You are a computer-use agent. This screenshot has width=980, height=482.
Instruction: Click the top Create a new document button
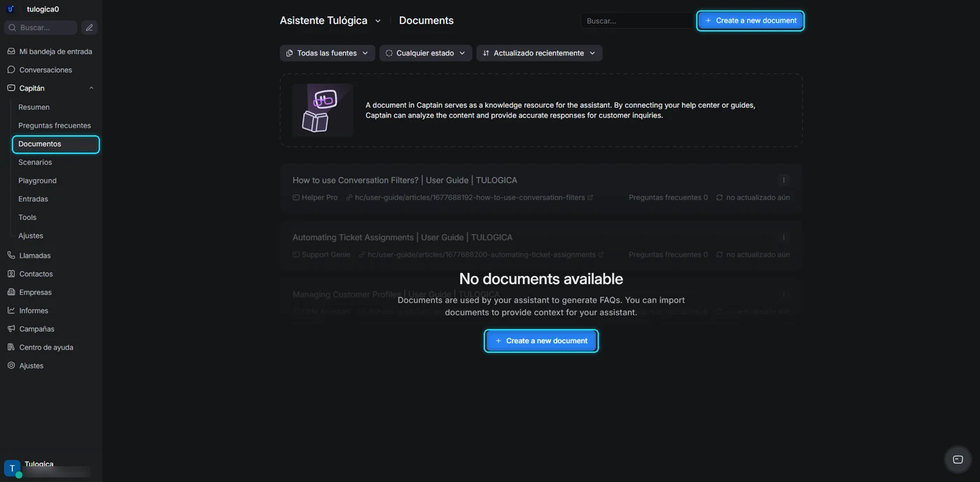[750, 21]
